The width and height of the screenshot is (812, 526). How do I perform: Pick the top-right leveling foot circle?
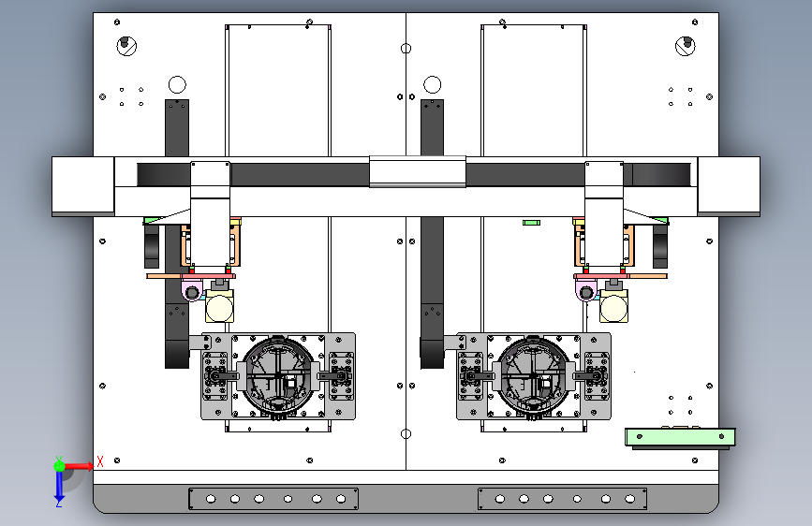pos(686,46)
